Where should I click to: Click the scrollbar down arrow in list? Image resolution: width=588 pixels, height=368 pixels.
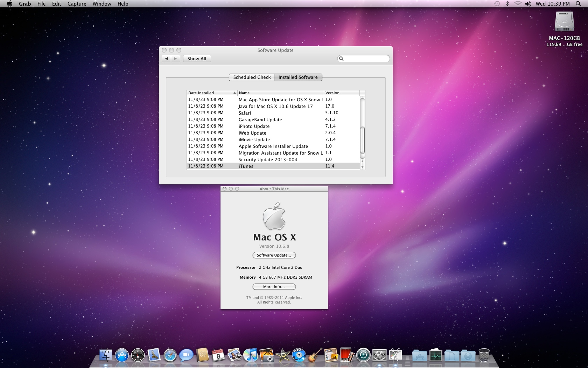pyautogui.click(x=362, y=167)
